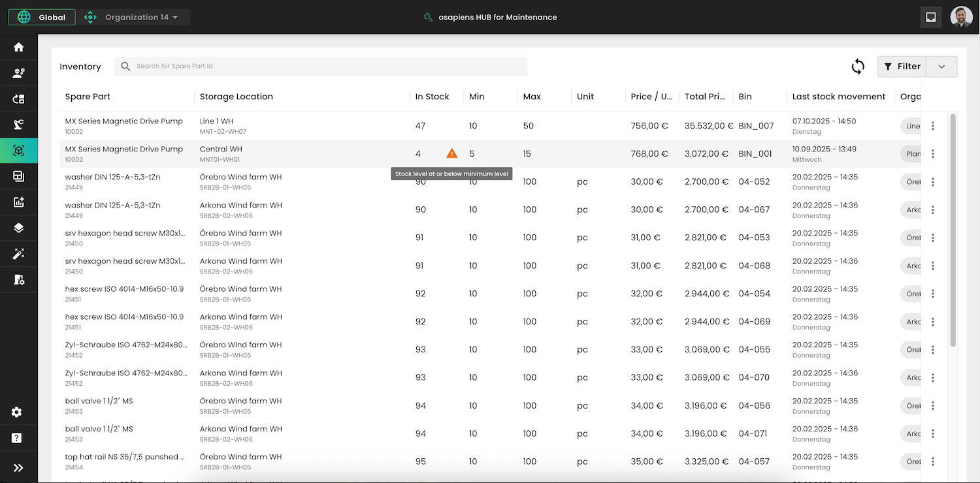Viewport: 980px width, 483px height.
Task: Expand the dropdown arrow next to Filter
Action: (x=941, y=66)
